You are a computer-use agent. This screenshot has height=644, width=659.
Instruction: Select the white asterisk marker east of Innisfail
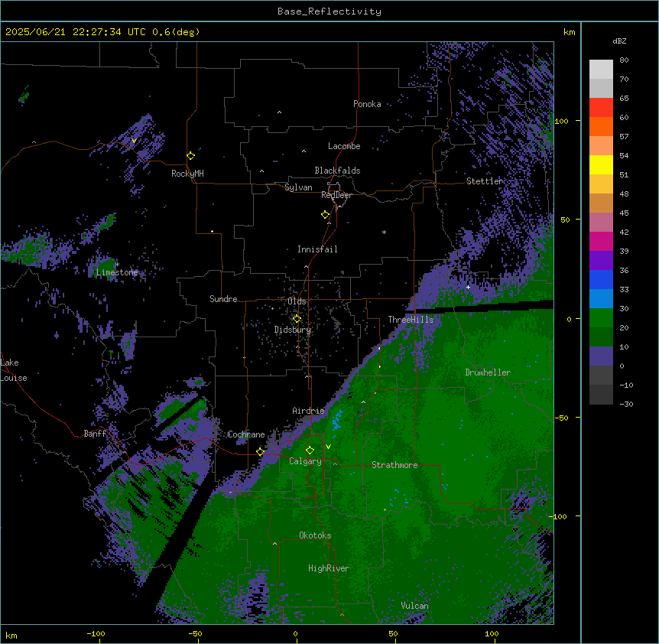[x=384, y=232]
